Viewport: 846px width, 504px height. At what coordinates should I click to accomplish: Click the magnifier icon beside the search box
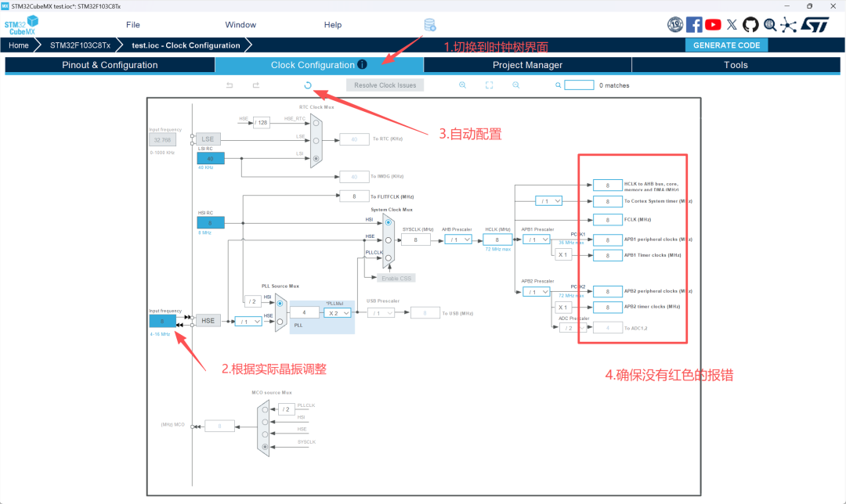pos(558,85)
